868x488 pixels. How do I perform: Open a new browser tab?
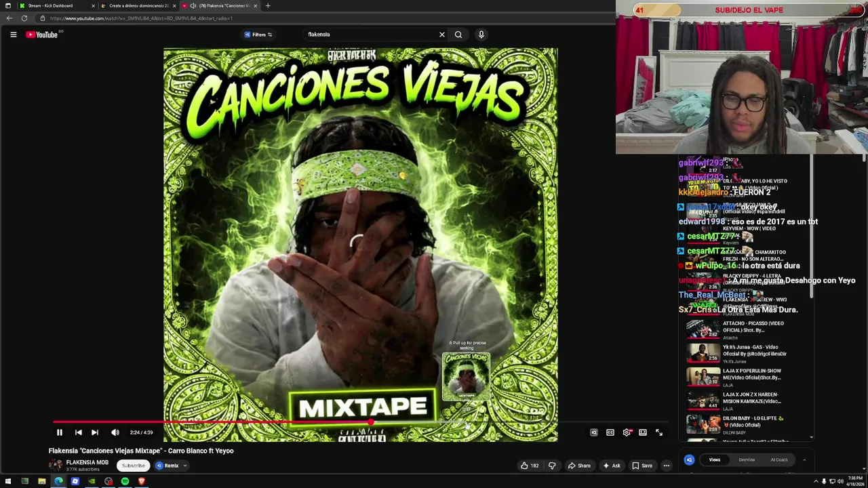pyautogui.click(x=268, y=5)
